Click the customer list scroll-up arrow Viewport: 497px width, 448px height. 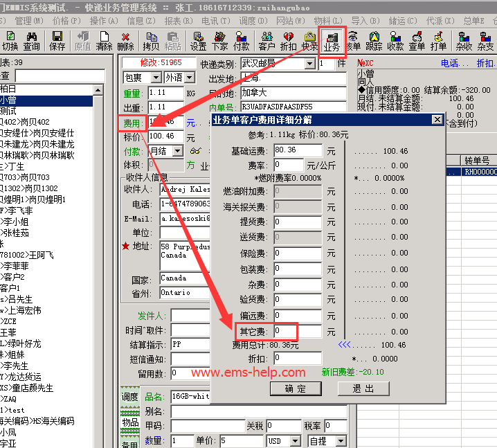(98, 90)
